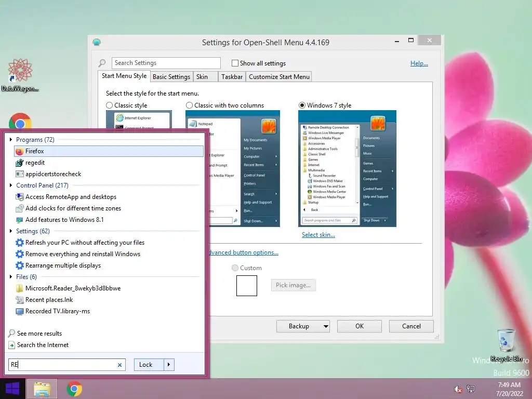The width and height of the screenshot is (532, 399).
Task: Open the Backup dropdown arrow
Action: point(326,326)
